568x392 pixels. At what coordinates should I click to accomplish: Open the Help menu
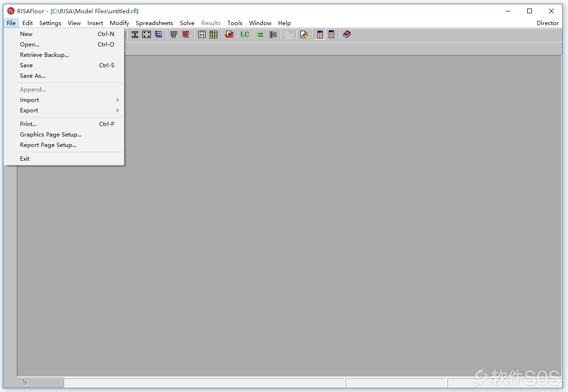click(x=284, y=23)
